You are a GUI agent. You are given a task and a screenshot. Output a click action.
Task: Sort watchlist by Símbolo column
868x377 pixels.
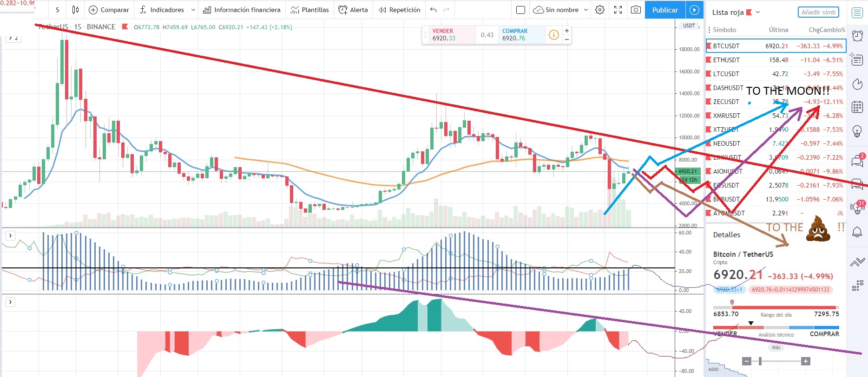tap(724, 30)
